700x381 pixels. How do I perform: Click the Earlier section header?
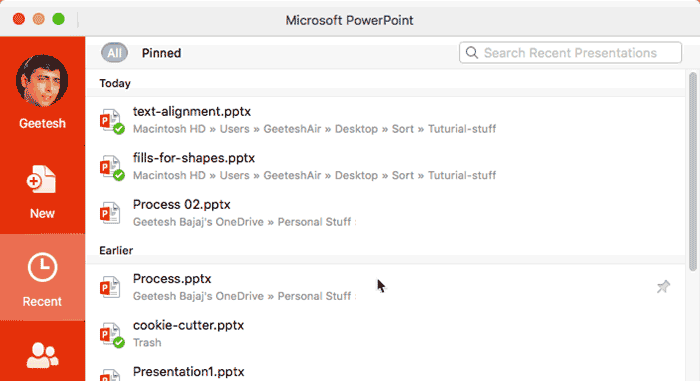[x=116, y=251]
